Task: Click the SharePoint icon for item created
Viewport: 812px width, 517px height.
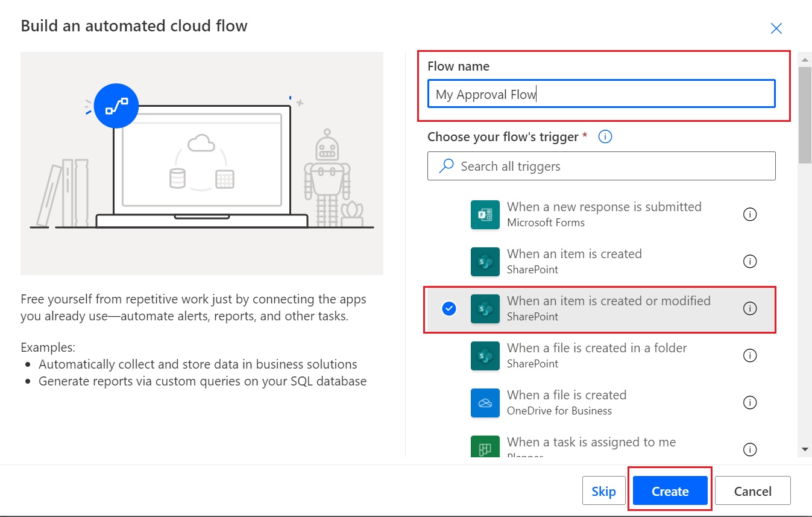Action: [485, 262]
